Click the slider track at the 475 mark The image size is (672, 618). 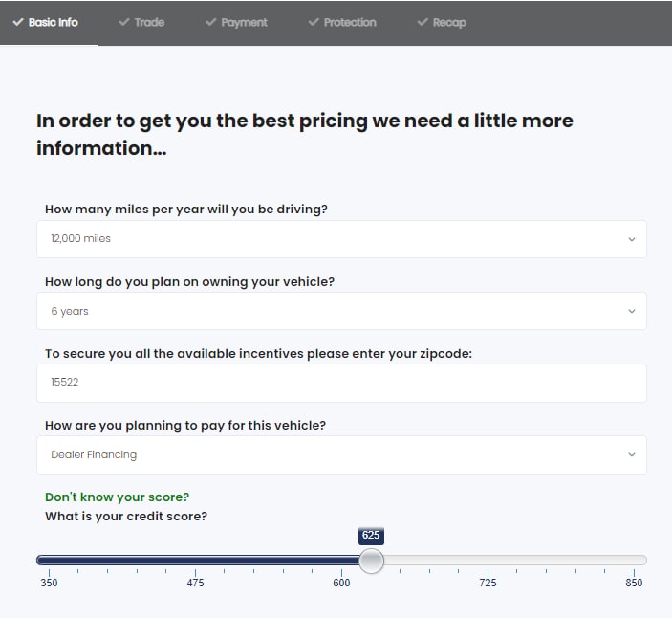[x=195, y=560]
